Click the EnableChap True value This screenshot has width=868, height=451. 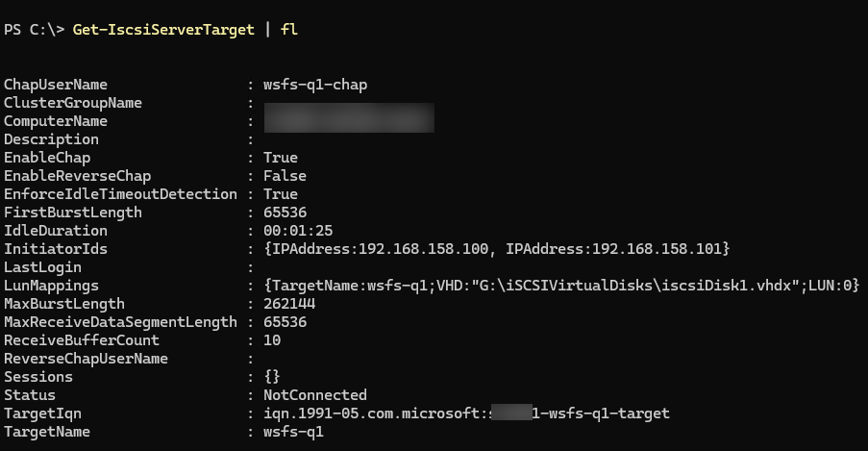(x=280, y=158)
